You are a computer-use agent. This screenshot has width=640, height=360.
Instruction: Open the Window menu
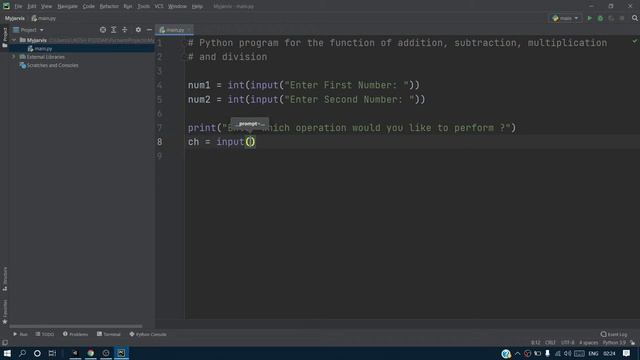coord(177,6)
